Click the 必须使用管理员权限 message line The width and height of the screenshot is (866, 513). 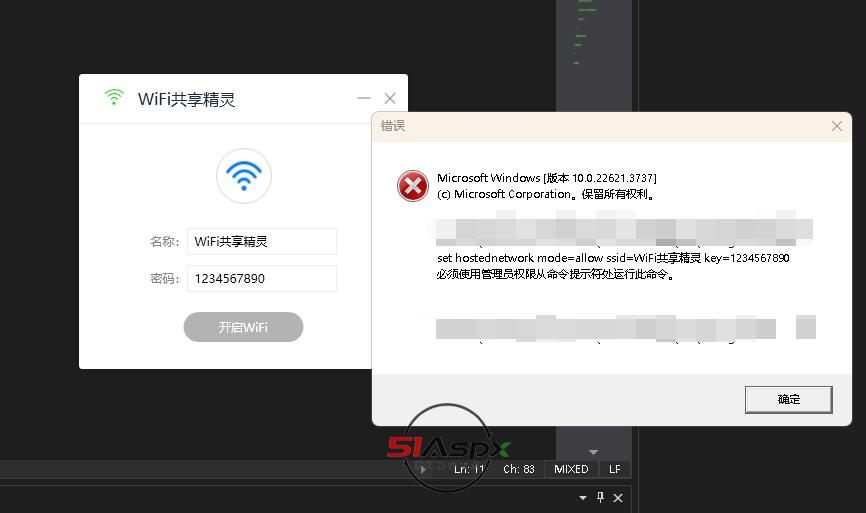(555, 274)
